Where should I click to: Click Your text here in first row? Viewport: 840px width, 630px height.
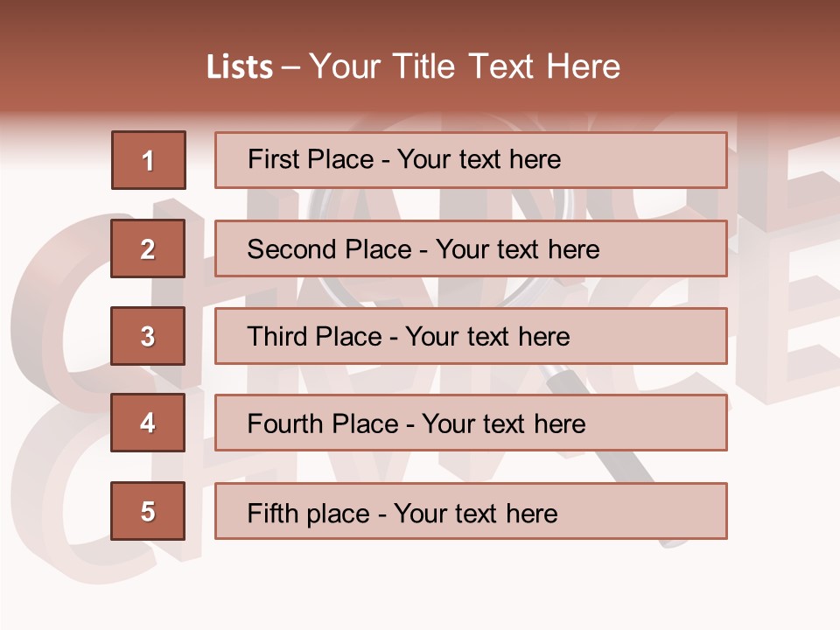(x=479, y=159)
